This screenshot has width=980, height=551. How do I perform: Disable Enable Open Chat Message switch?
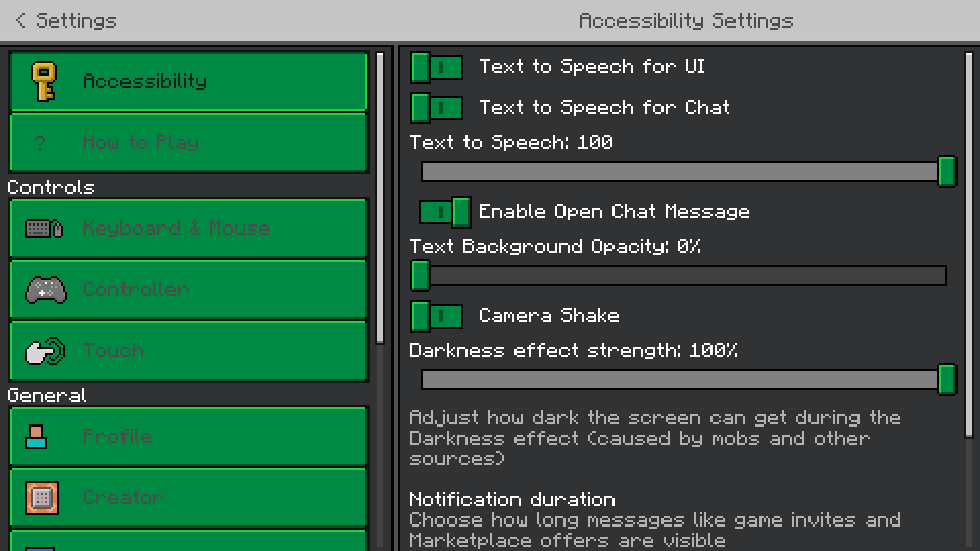[x=445, y=212]
